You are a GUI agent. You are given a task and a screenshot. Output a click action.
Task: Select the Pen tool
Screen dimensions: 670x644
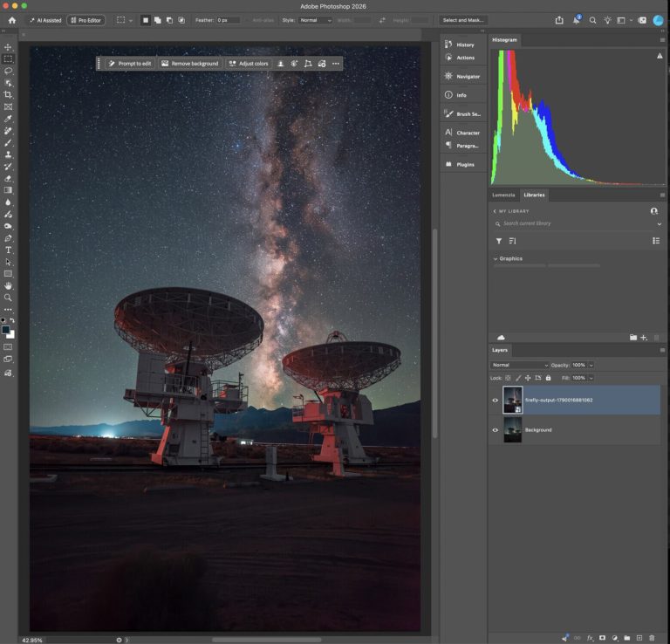[x=8, y=238]
